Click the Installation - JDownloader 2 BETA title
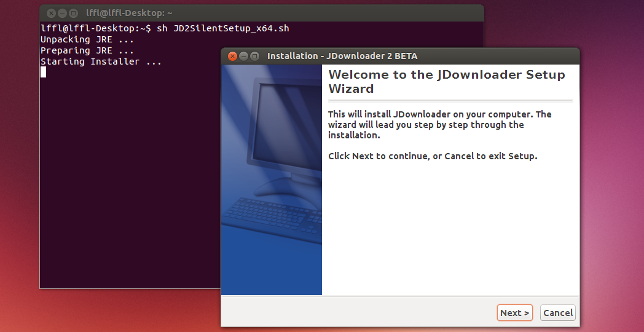 (x=342, y=56)
